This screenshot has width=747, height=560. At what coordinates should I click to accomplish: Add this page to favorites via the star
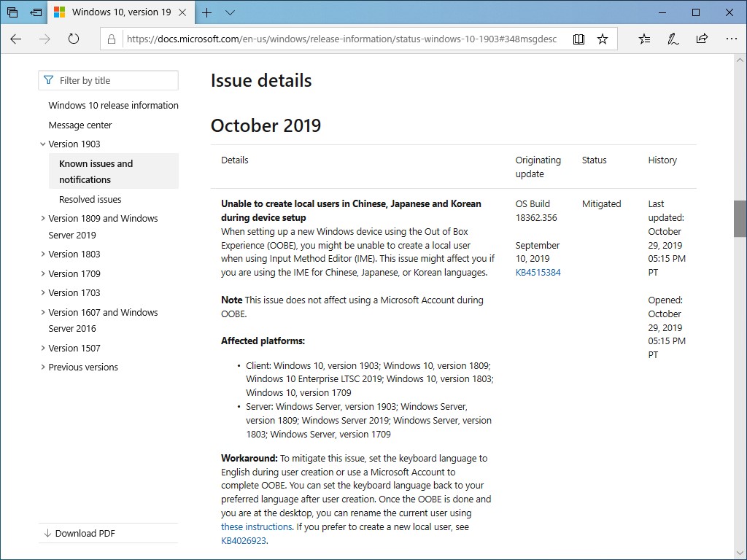[603, 39]
